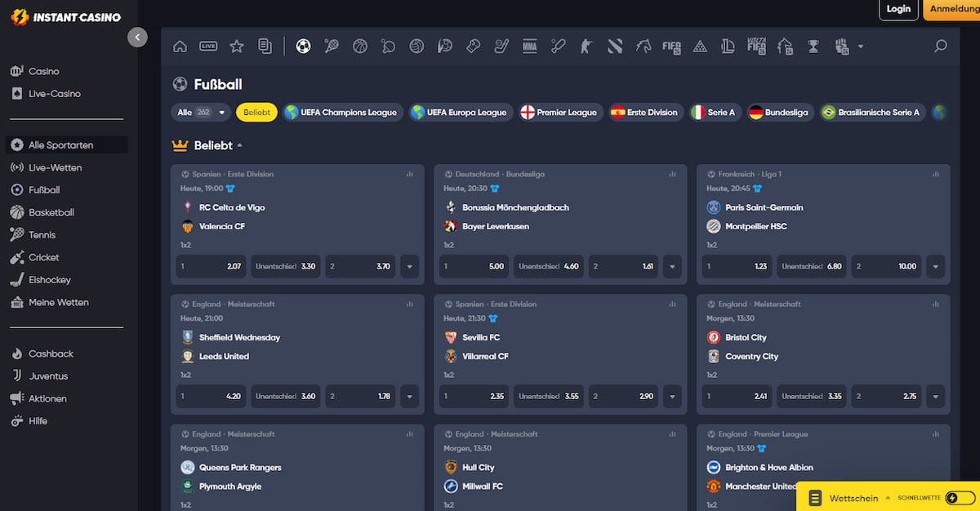Collapse the left sidebar with arrow button
The image size is (980, 511).
click(x=137, y=37)
